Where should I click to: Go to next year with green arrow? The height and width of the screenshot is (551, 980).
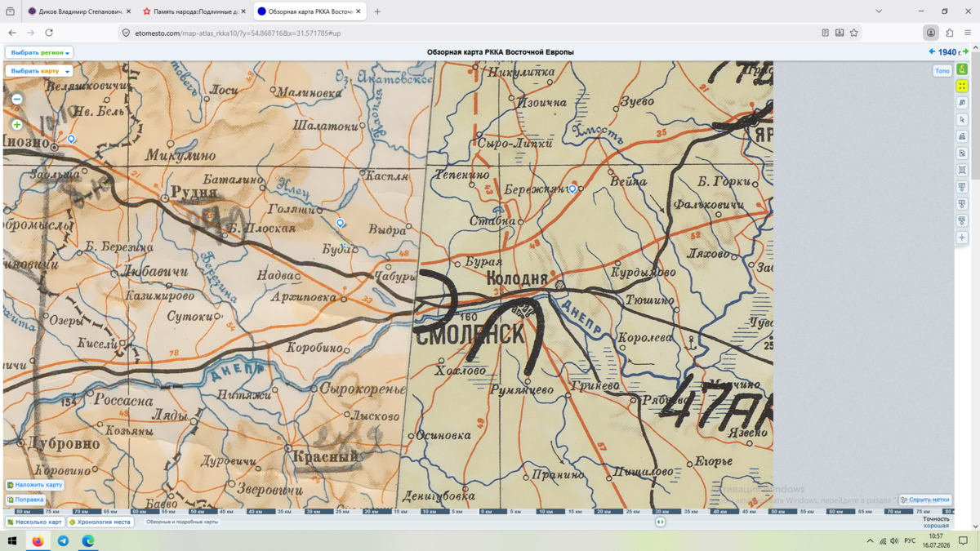tap(965, 51)
